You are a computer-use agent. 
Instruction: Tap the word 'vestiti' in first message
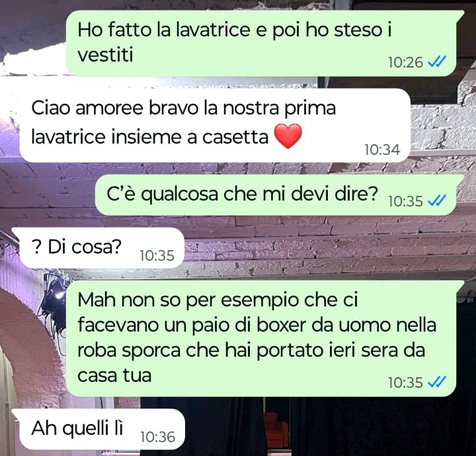point(105,55)
